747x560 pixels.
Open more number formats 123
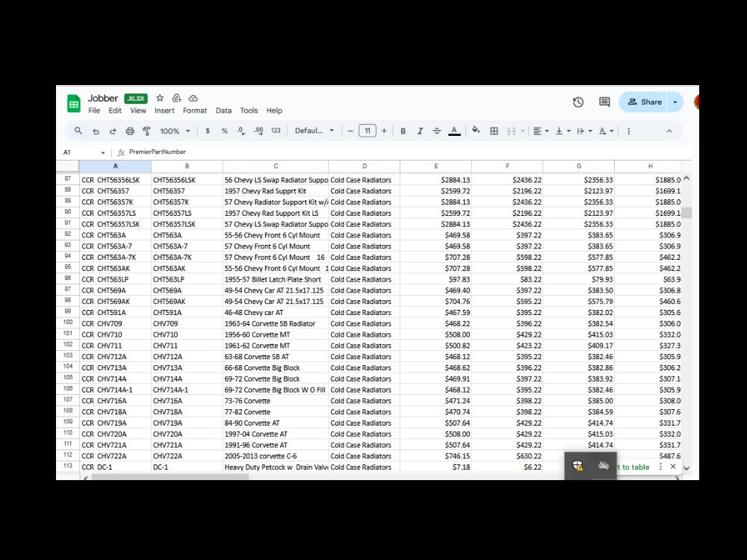[276, 131]
